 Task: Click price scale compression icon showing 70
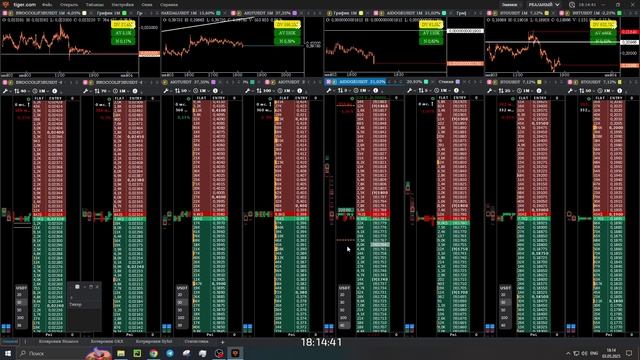tap(97, 91)
